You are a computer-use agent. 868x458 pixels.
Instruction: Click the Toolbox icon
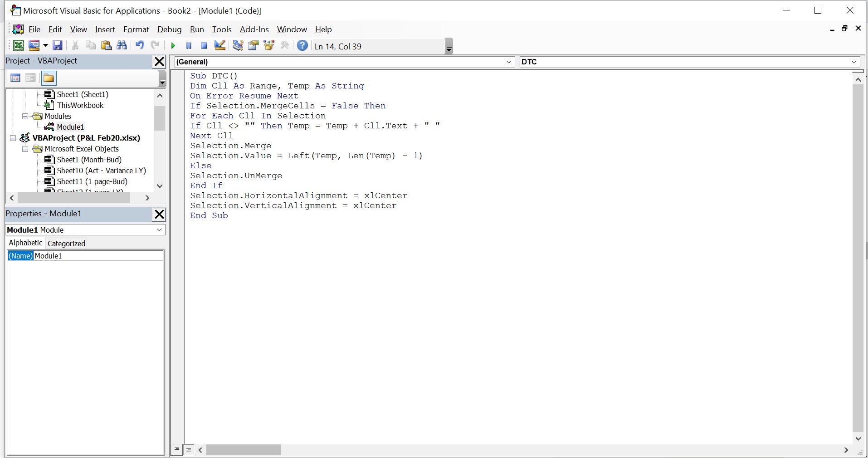(x=285, y=45)
